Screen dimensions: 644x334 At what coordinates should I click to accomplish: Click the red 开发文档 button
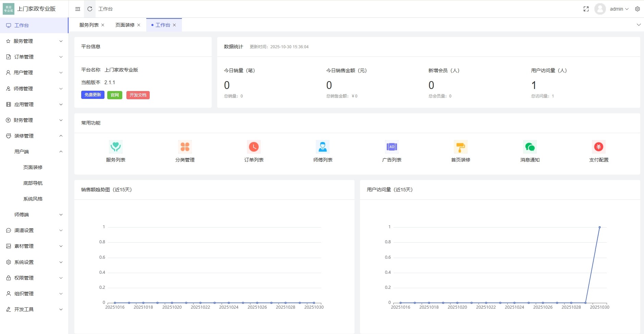[138, 95]
